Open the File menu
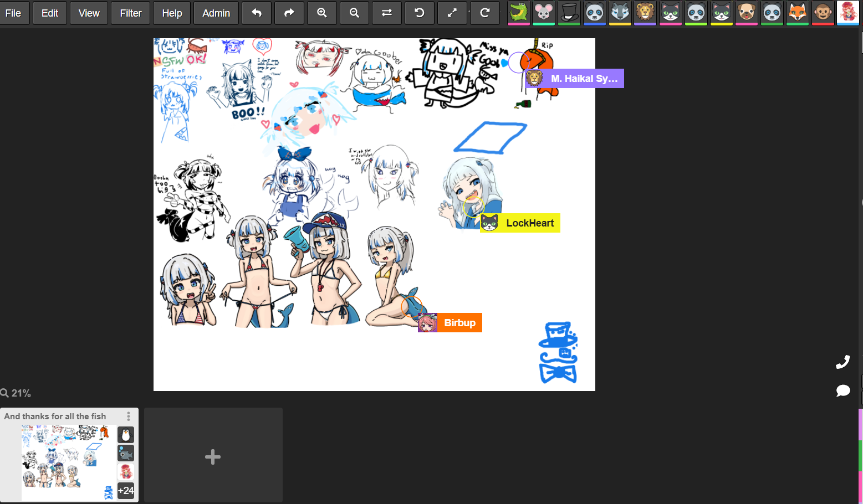 (13, 13)
